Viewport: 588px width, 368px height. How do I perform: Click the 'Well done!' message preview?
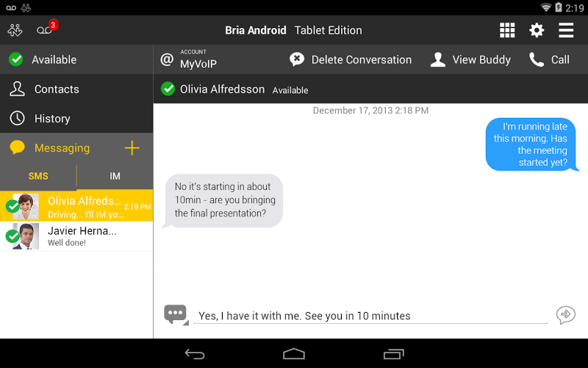pos(67,243)
